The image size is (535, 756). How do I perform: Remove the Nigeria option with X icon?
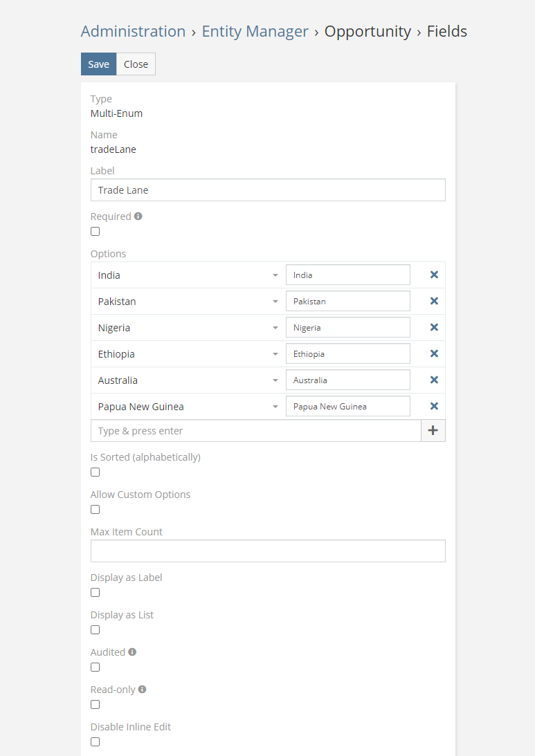click(x=434, y=327)
